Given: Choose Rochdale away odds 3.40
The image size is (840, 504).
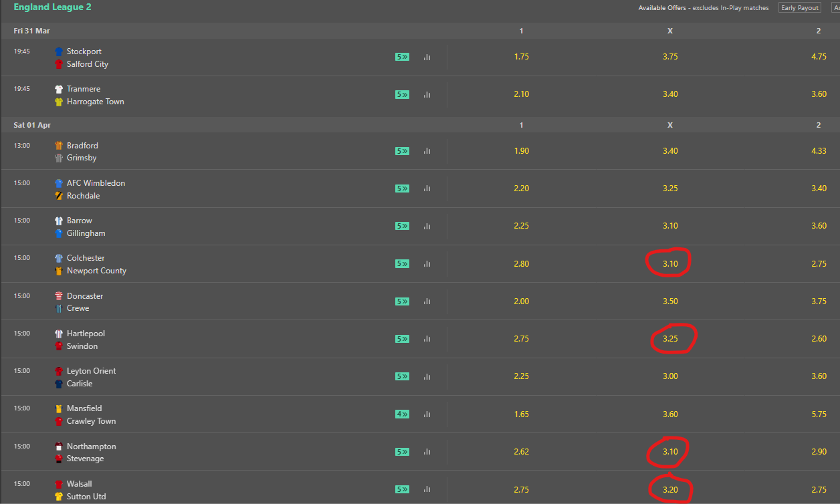Looking at the screenshot, I should tap(819, 188).
